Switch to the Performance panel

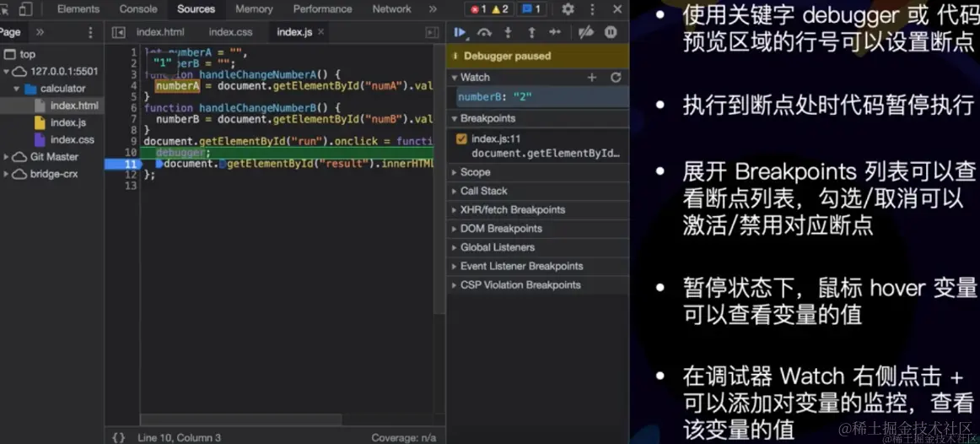click(x=322, y=9)
